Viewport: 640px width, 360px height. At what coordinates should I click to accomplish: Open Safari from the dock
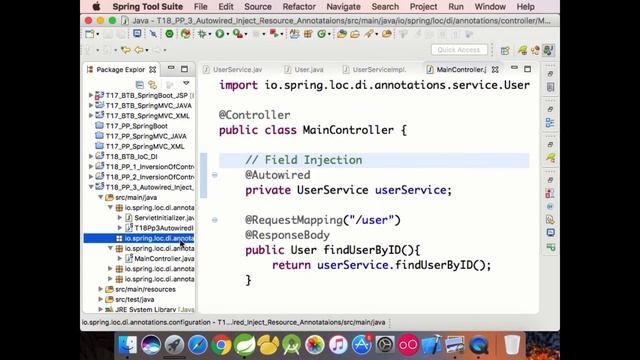[198, 345]
